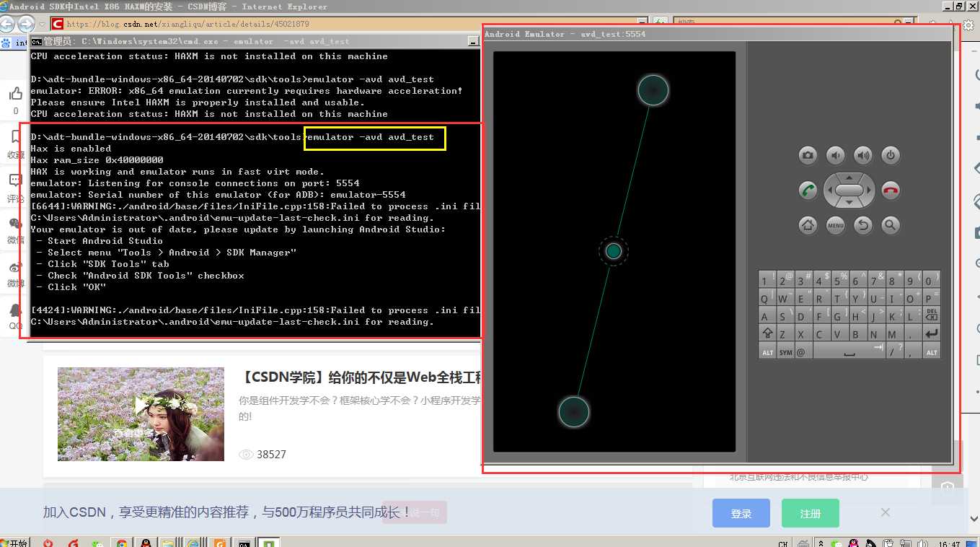The image size is (980, 547).
Task: Open the IE recent pages dropdown arrow
Action: [42, 24]
